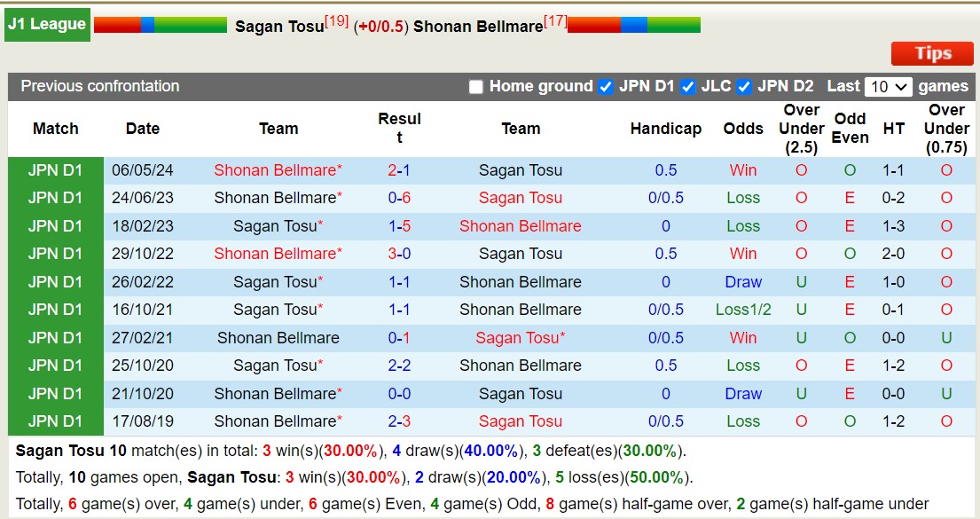Click the flag bar right of Shonan Bellmare

click(x=632, y=24)
